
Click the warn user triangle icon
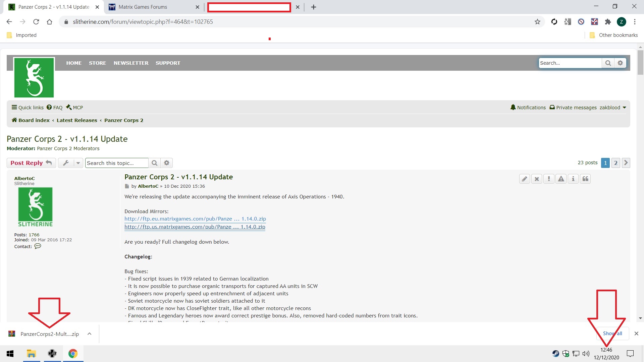point(561,179)
